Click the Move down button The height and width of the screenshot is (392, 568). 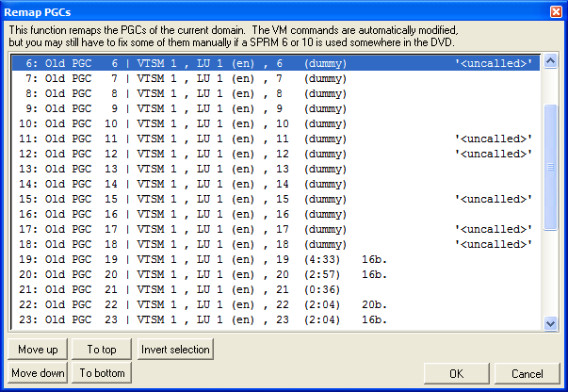(39, 373)
